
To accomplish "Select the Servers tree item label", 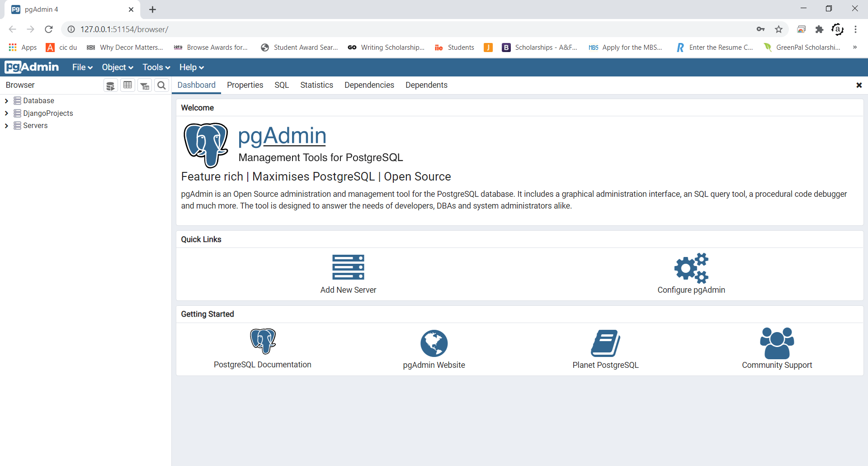I will (x=35, y=125).
